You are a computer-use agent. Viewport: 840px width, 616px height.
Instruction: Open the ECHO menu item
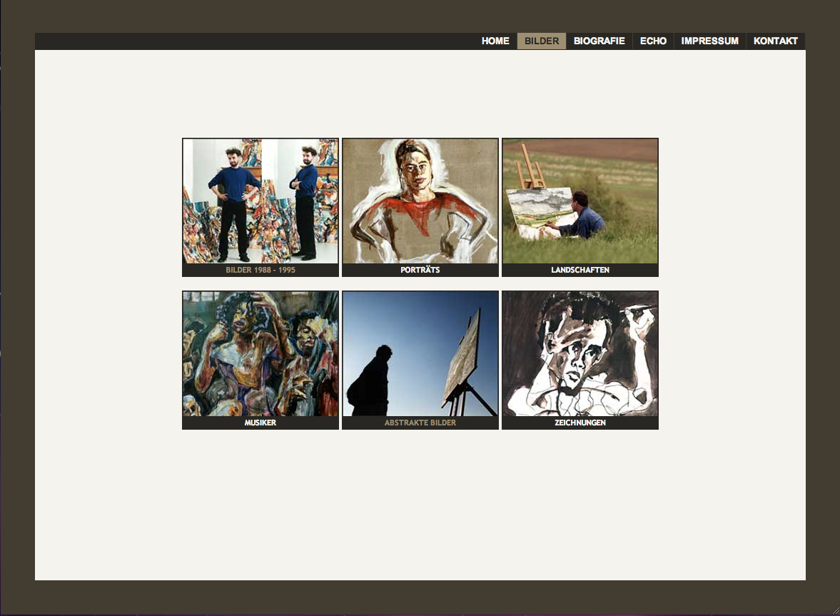[x=653, y=41]
